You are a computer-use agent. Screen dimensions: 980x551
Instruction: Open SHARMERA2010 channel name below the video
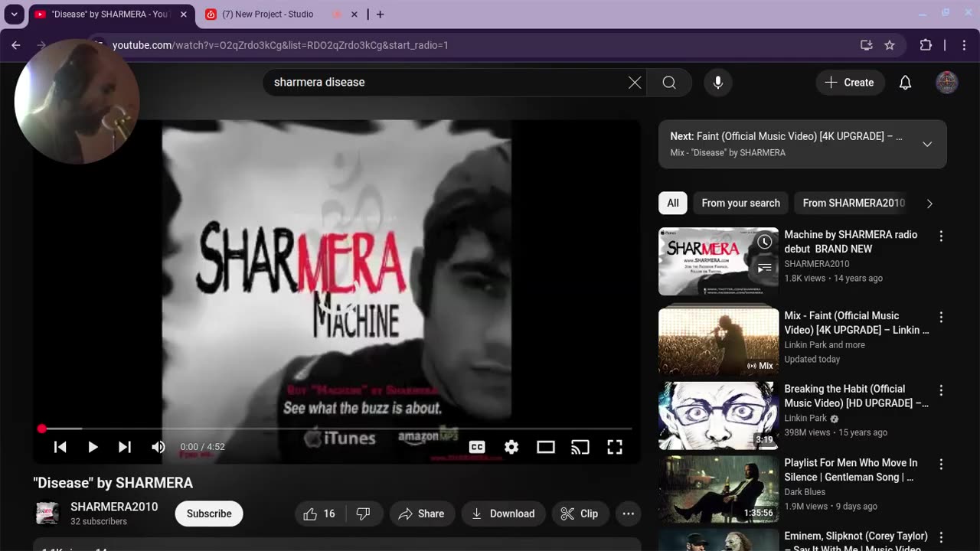(x=114, y=507)
